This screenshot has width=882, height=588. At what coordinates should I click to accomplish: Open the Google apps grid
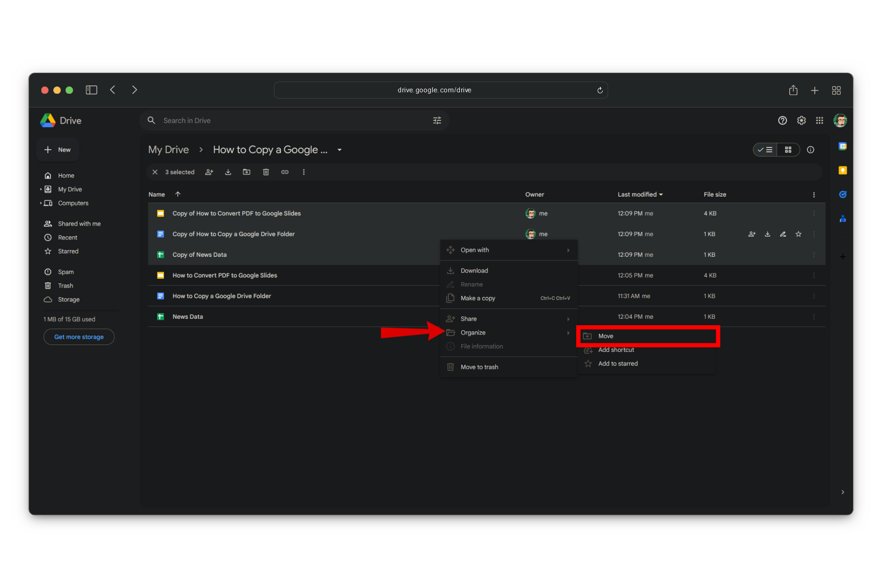(820, 120)
